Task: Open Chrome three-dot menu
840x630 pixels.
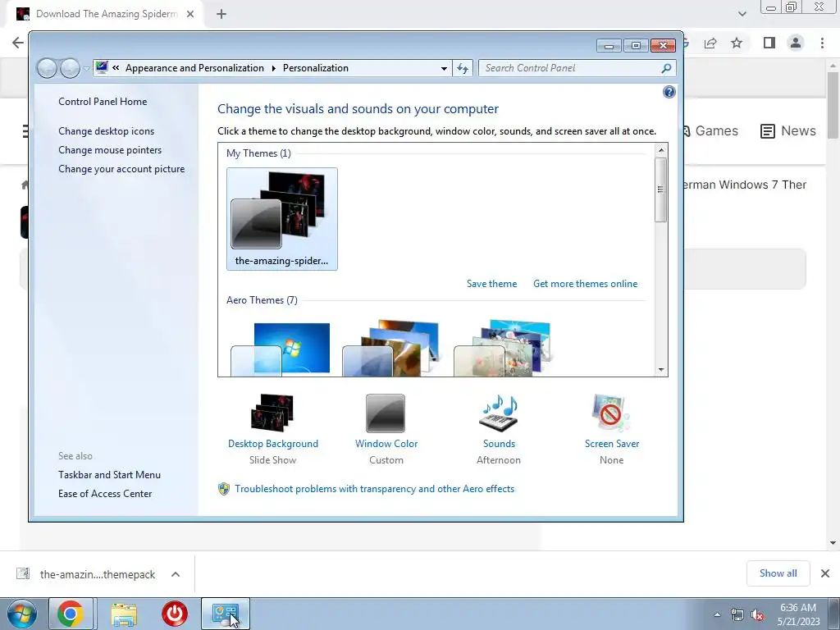Action: tap(822, 43)
